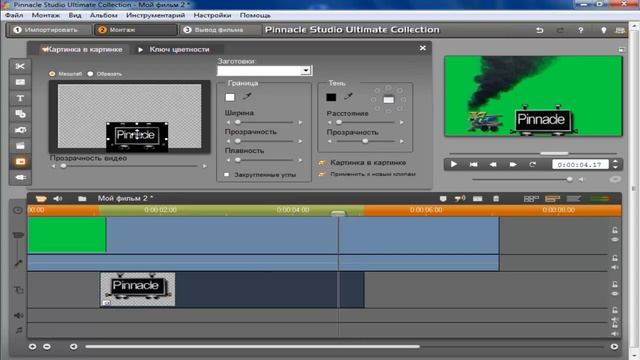Viewport: 640px width, 360px height.
Task: Click the preview volume slider knob
Action: (x=570, y=179)
